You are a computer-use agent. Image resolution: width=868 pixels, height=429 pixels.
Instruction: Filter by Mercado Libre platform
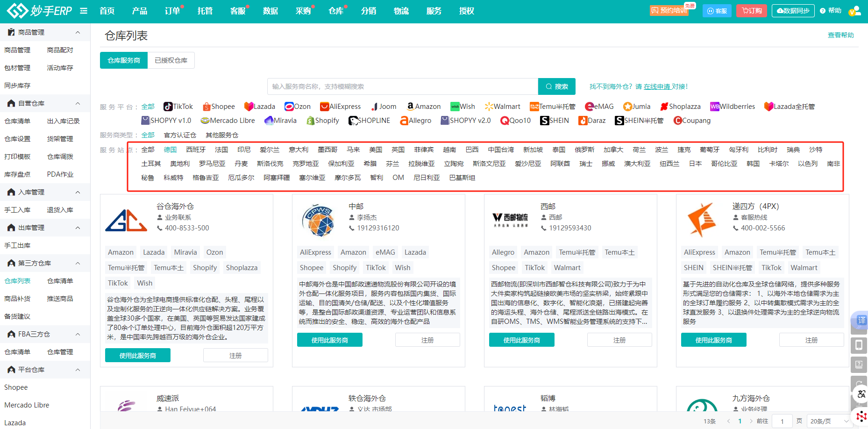228,121
